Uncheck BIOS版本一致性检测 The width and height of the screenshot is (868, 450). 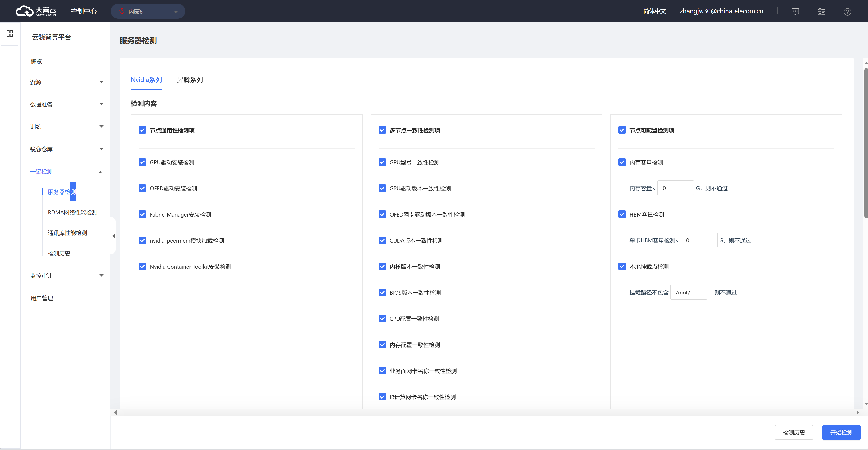point(382,293)
